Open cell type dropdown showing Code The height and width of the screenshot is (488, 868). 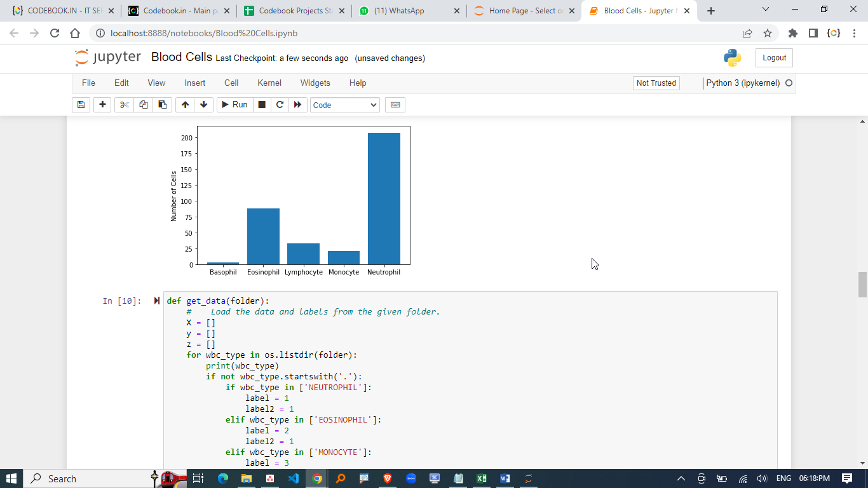tap(345, 105)
